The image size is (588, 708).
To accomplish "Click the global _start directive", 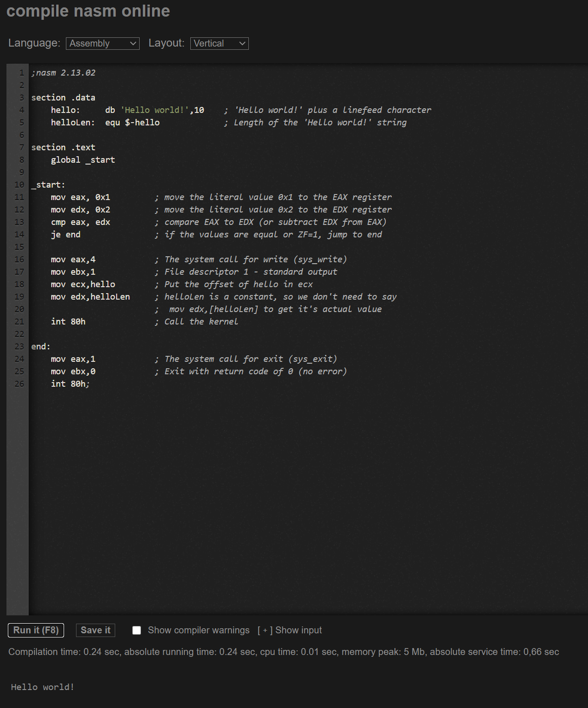I will pyautogui.click(x=83, y=160).
